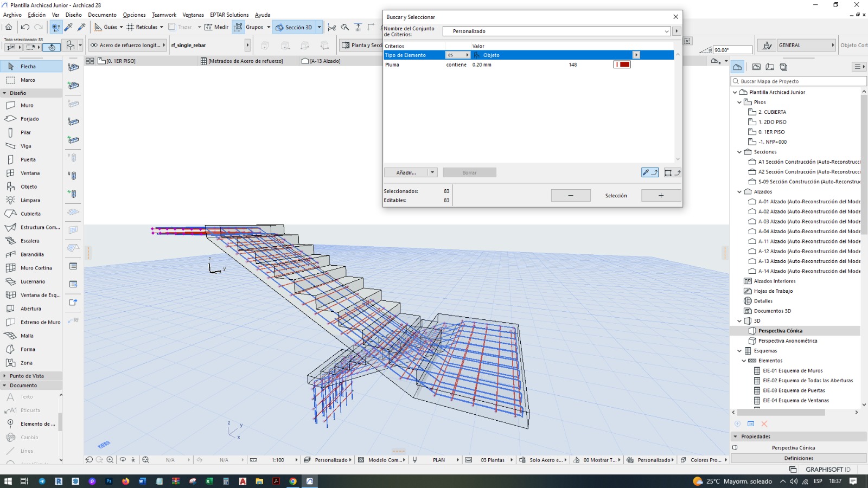Click the plus Selección button
Screen dimensions: 868x488
click(x=661, y=195)
